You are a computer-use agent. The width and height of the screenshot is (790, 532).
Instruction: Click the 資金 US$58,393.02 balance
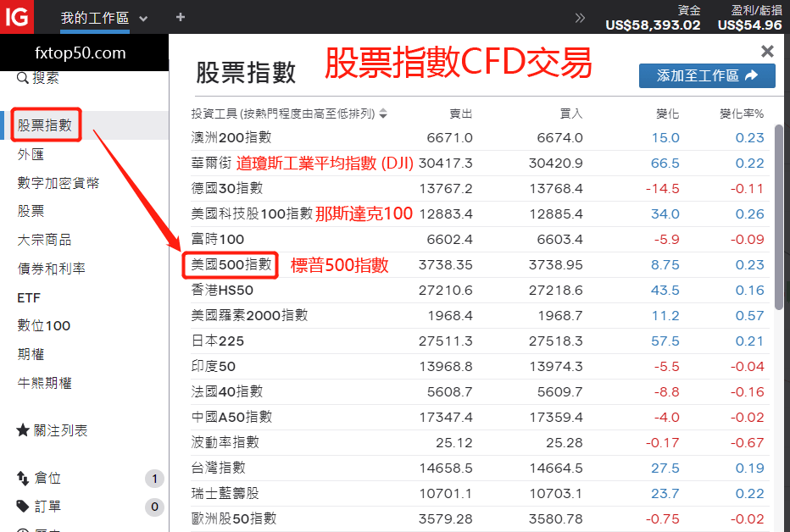click(x=653, y=18)
